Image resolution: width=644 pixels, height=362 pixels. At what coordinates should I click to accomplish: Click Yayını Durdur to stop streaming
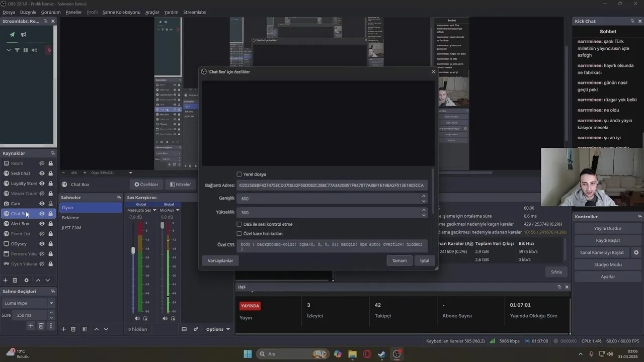[608, 228]
